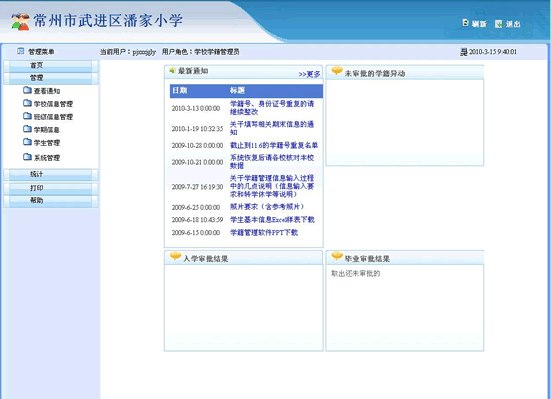Click the school logo people icon
551x399 pixels.
click(20, 22)
